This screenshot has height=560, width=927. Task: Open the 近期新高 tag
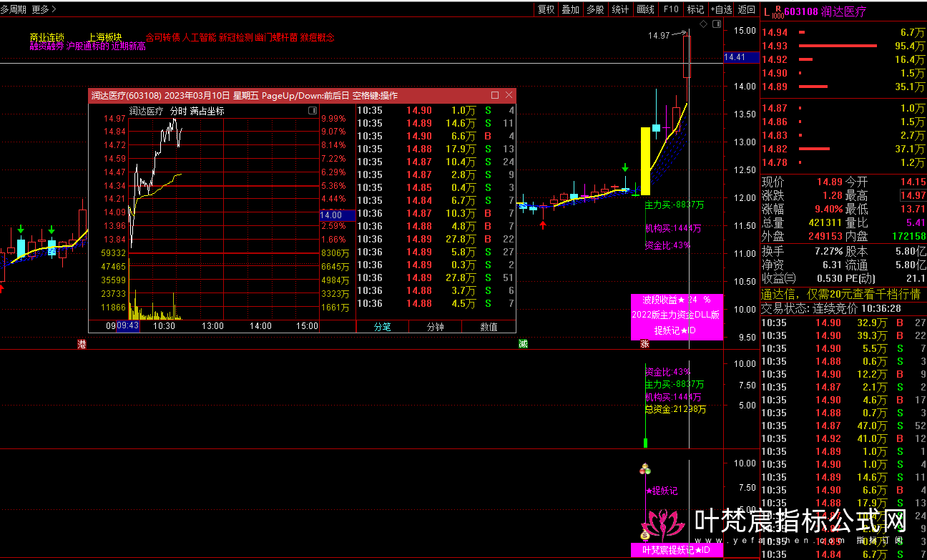click(128, 46)
